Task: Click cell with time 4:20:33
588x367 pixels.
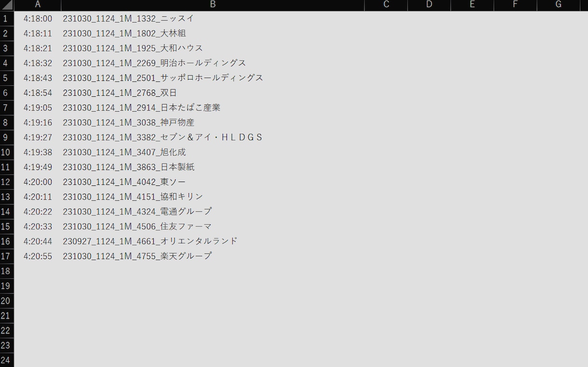Action: 38,226
